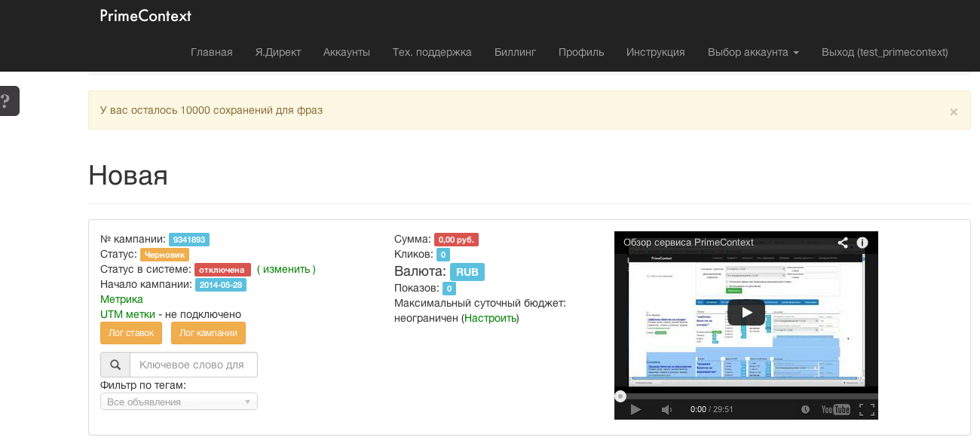Open the Инструкция page
The width and height of the screenshot is (980, 440).
pyautogui.click(x=656, y=52)
